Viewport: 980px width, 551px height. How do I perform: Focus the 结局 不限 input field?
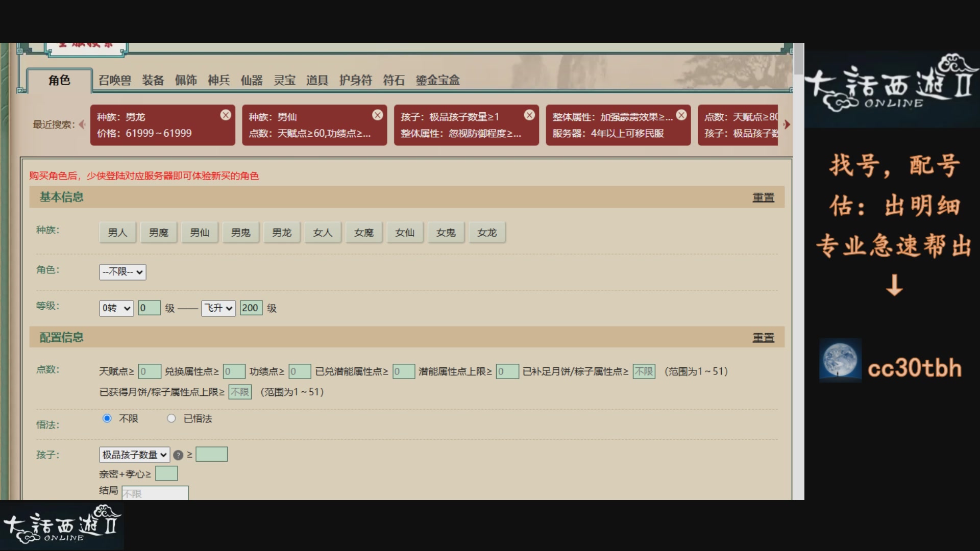click(x=155, y=493)
